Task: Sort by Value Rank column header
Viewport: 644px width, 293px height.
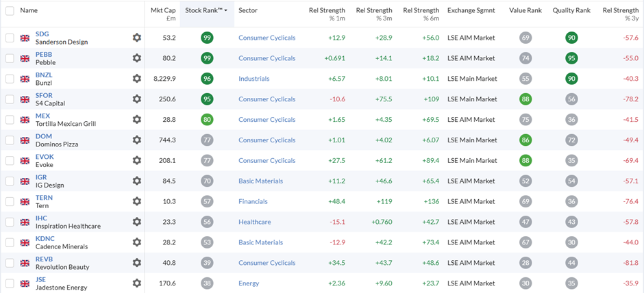Action: [525, 10]
